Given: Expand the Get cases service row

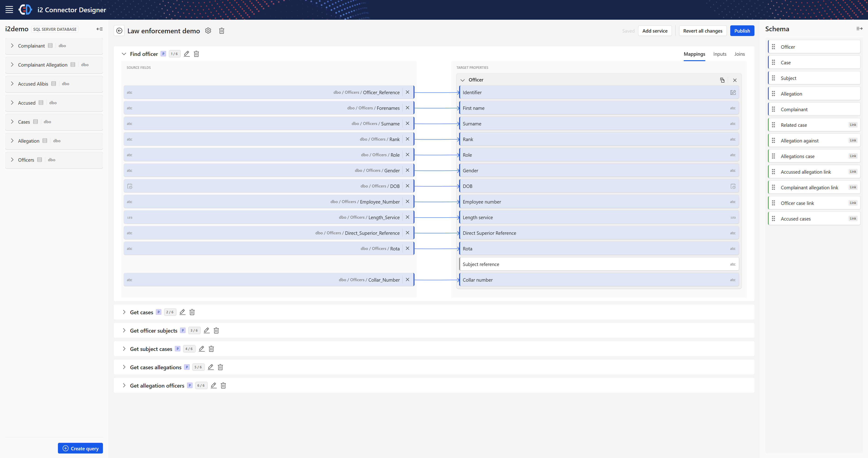Looking at the screenshot, I should click(124, 312).
